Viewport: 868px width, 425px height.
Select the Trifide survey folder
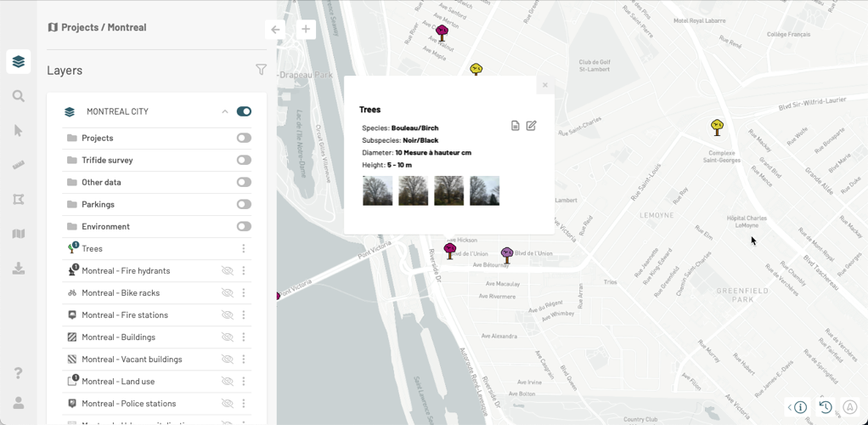(107, 160)
